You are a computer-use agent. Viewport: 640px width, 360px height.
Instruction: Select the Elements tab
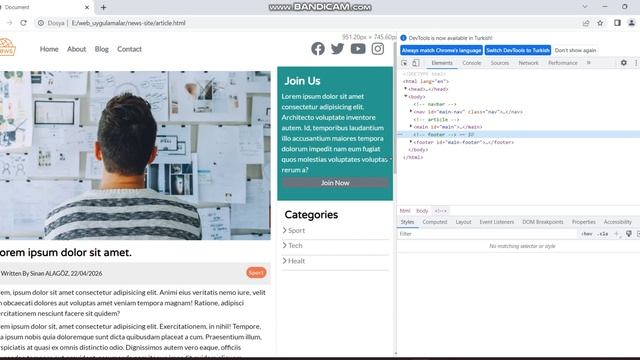(442, 63)
